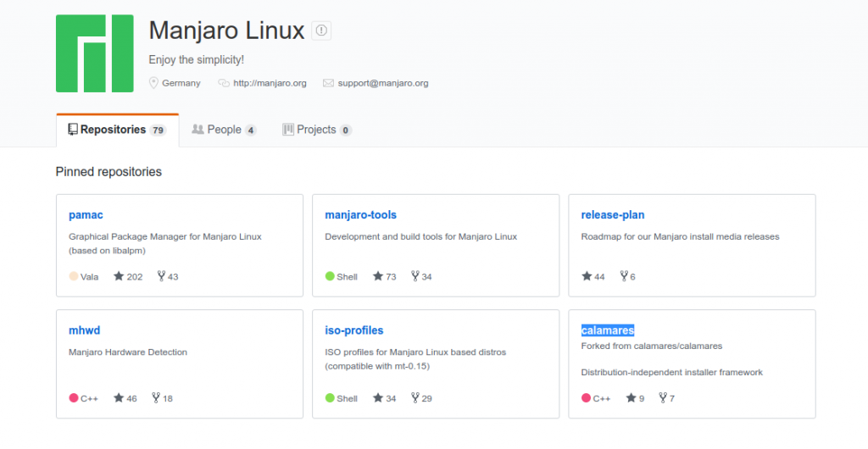Image resolution: width=868 pixels, height=449 pixels.
Task: Switch to the People tab
Action: tap(224, 130)
